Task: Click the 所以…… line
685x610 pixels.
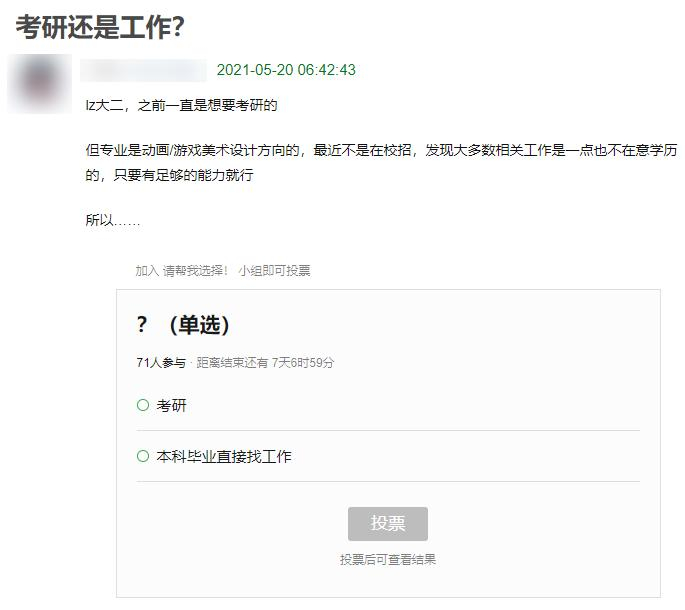Action: 112,220
